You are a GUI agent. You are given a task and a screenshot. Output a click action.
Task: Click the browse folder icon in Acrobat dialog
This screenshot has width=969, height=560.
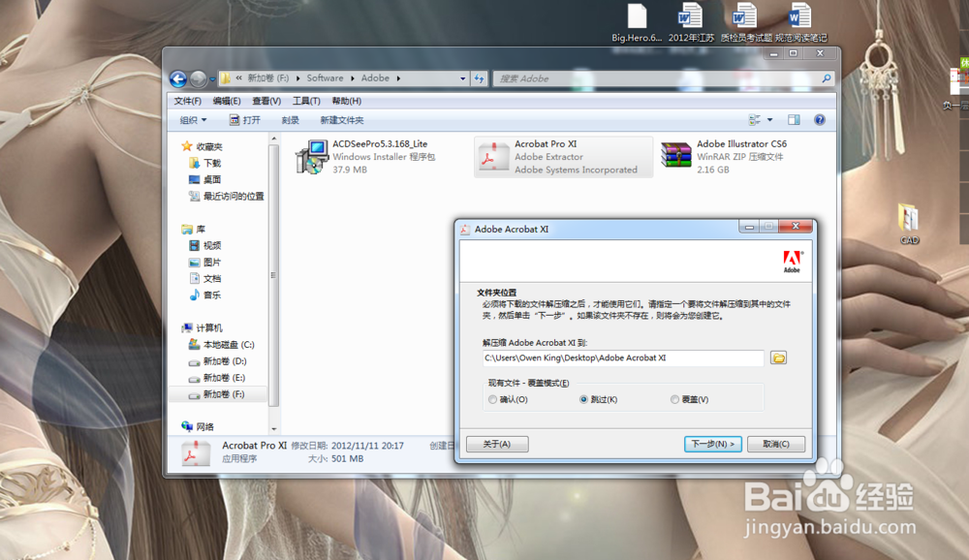pyautogui.click(x=779, y=358)
